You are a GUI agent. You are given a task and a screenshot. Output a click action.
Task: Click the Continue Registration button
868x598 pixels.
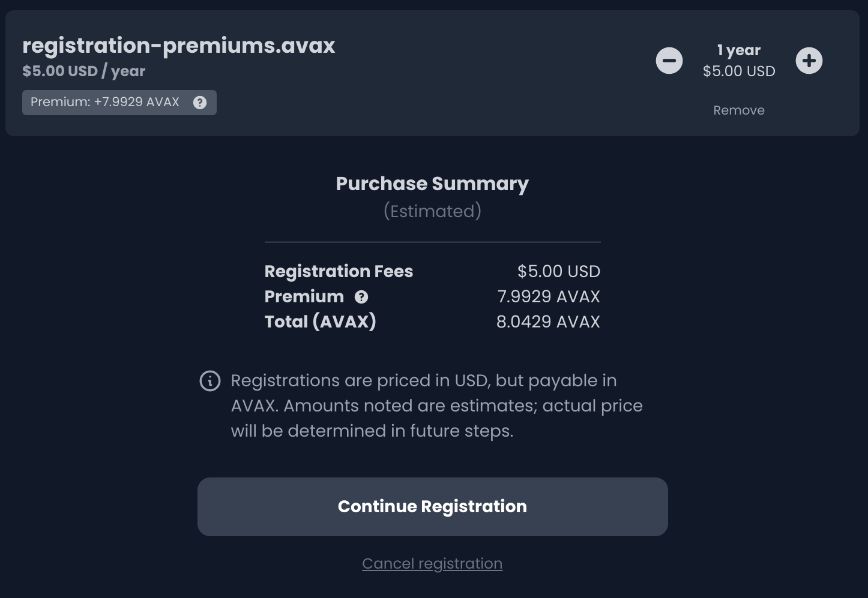[x=432, y=507]
